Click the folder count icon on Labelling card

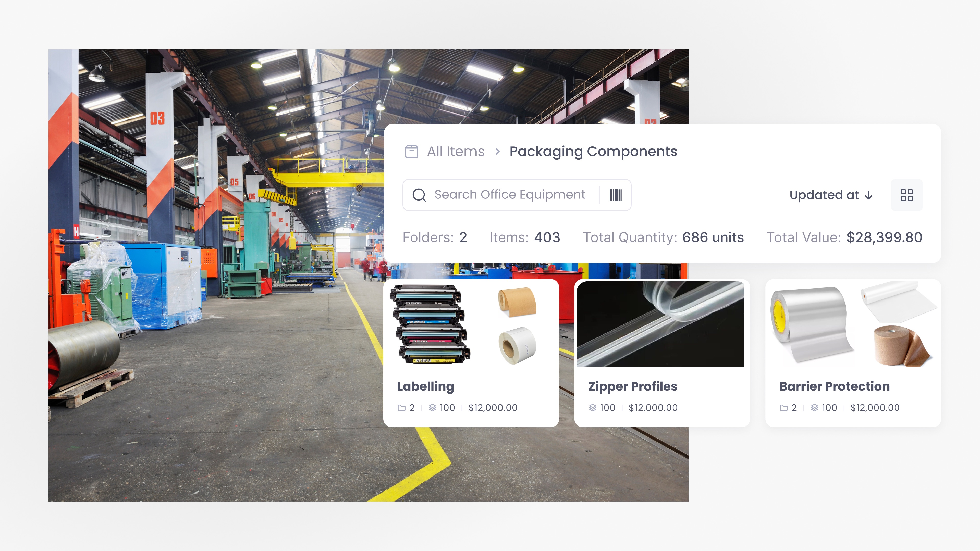pos(401,408)
